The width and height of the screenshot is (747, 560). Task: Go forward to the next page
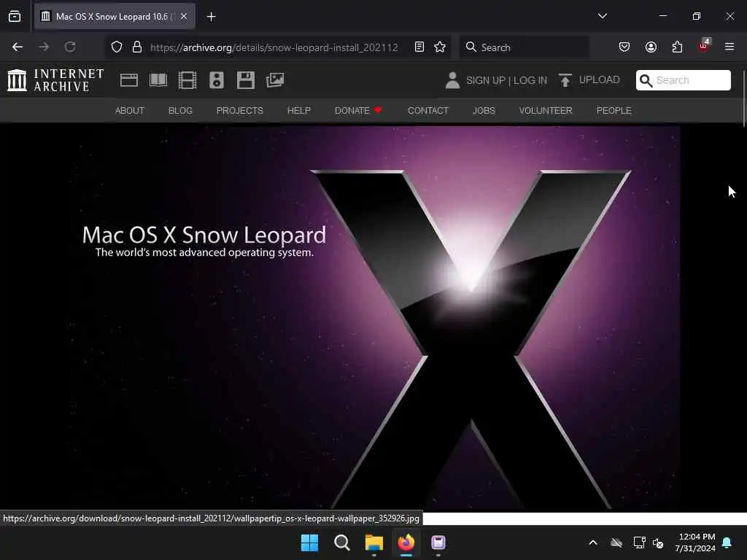click(44, 47)
